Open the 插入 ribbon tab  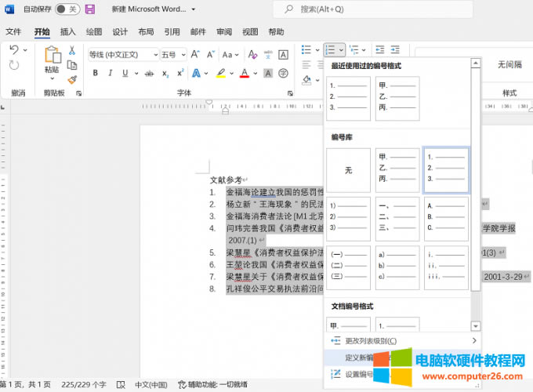click(x=68, y=32)
